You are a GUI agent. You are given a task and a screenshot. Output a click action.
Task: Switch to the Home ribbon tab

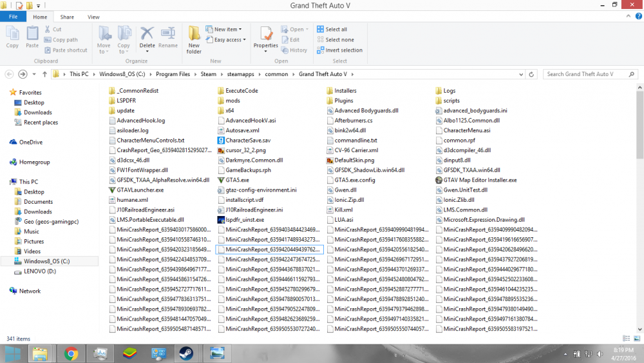pos(40,17)
